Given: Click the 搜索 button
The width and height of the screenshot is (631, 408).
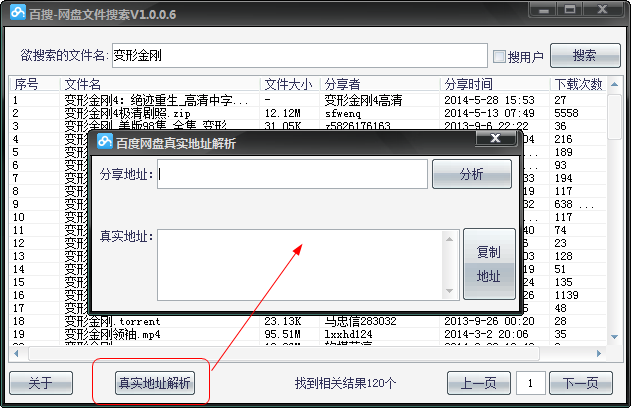Looking at the screenshot, I should pyautogui.click(x=585, y=56).
